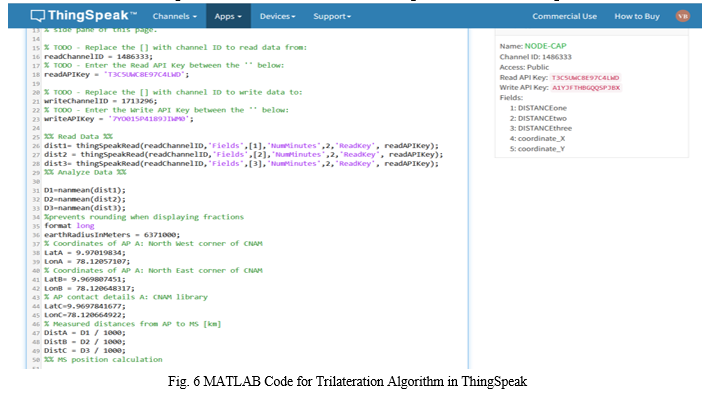Place cursor on the writeAPIKey line
Screen dimensions: 714x397
(x=119, y=119)
